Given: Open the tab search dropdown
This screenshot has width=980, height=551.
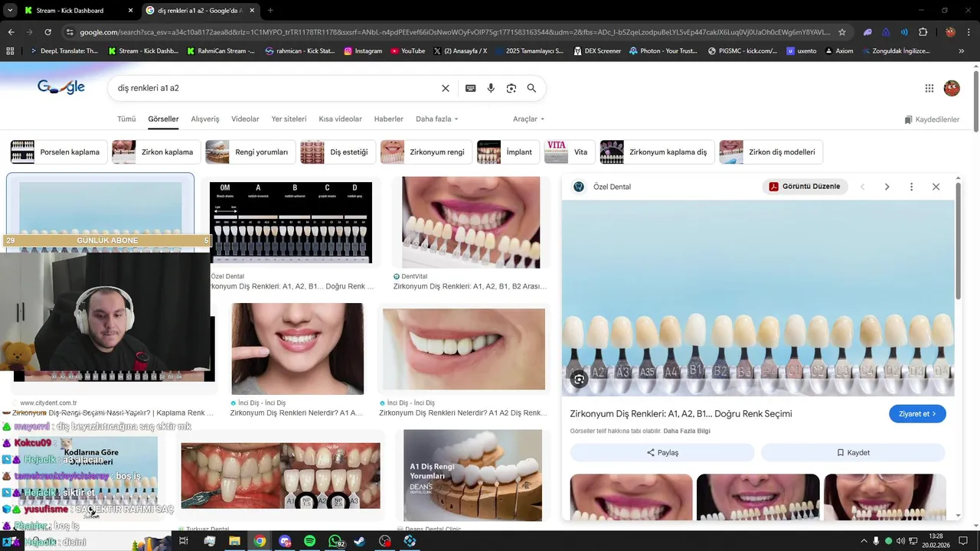Looking at the screenshot, I should pyautogui.click(x=10, y=11).
